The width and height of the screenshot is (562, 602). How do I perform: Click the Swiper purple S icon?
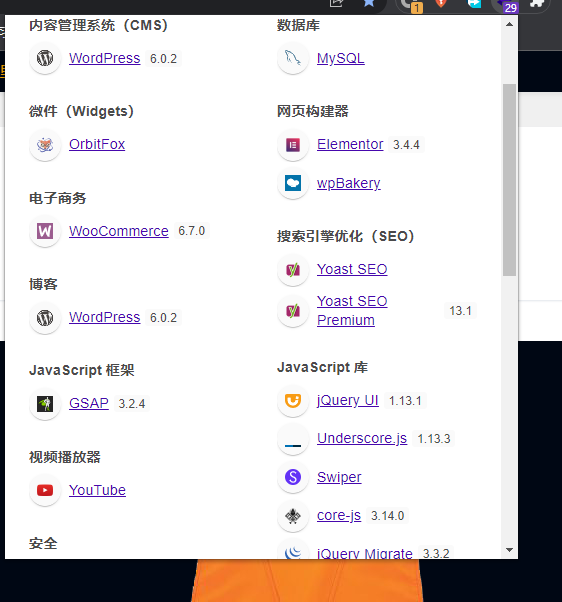coord(293,477)
